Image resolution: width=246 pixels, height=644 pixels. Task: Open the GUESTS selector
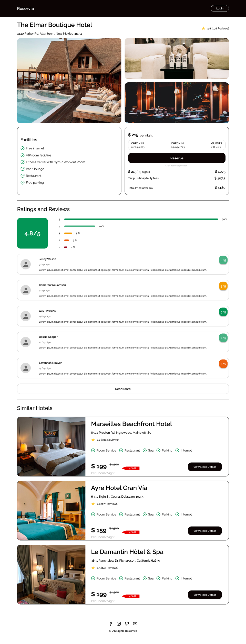[217, 145]
